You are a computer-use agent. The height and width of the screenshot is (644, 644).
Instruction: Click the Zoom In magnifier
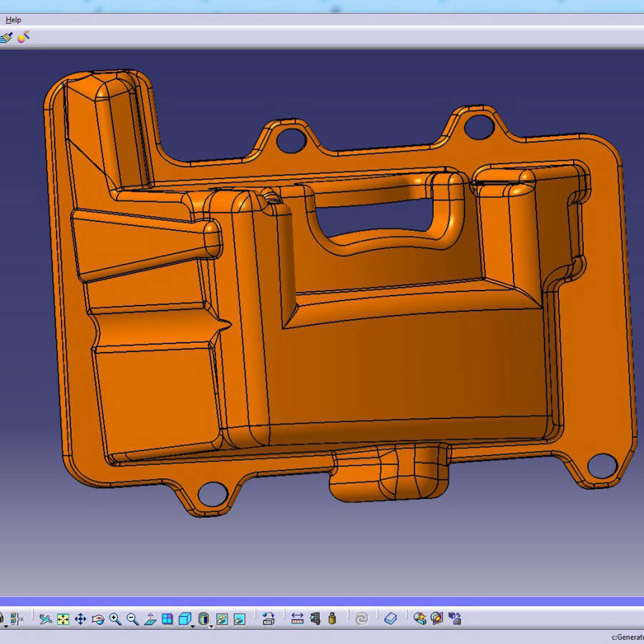115,619
